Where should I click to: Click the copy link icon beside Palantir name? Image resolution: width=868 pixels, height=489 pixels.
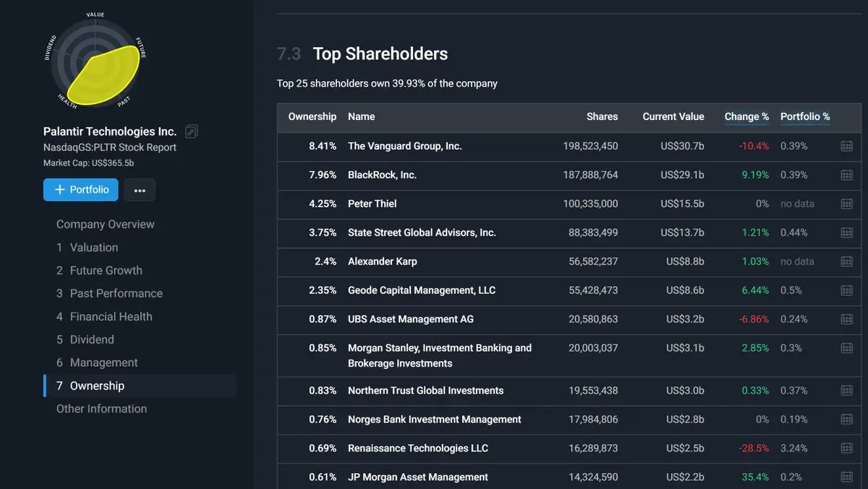click(x=191, y=132)
